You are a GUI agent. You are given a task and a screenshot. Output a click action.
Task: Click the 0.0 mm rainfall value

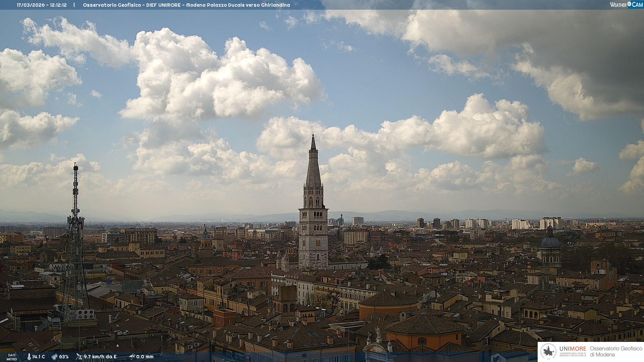[x=145, y=357]
